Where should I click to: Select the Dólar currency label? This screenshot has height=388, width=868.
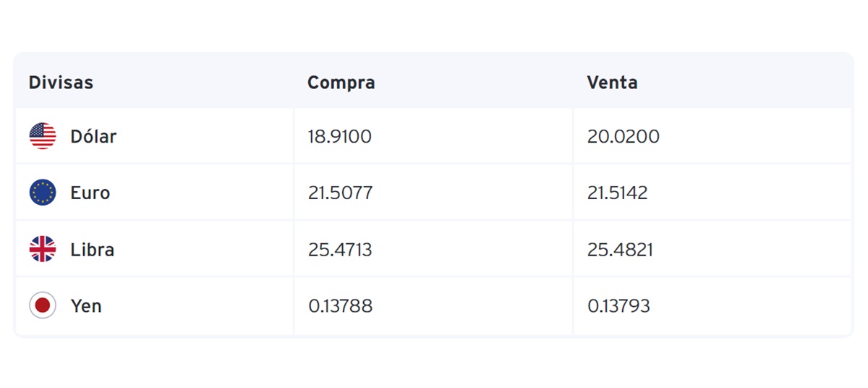(x=93, y=136)
